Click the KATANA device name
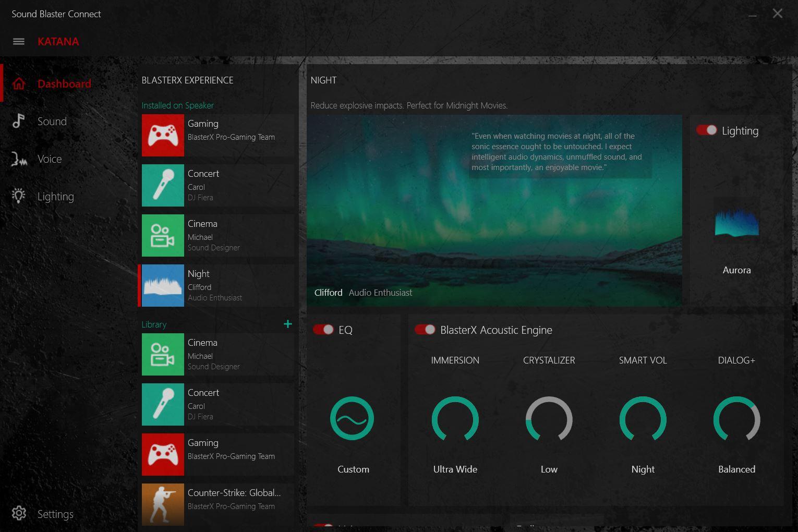798x532 pixels. pos(58,42)
